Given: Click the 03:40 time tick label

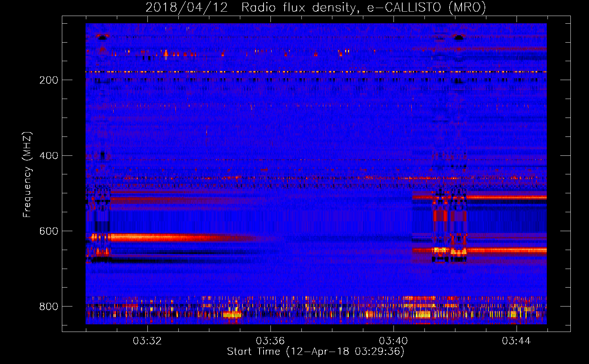Looking at the screenshot, I should click(x=393, y=341).
